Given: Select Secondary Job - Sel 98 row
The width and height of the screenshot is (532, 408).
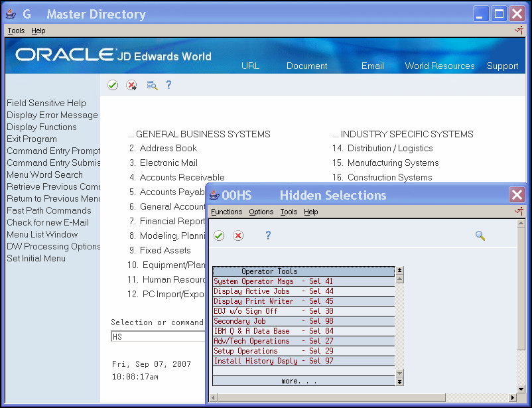Looking at the screenshot, I should [304, 321].
